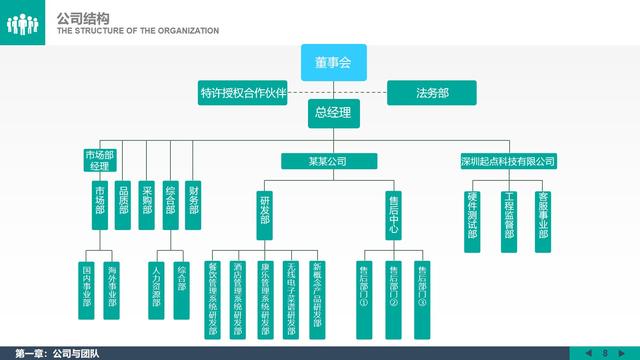Click the 法务部 box
The width and height of the screenshot is (640, 360).
click(431, 93)
